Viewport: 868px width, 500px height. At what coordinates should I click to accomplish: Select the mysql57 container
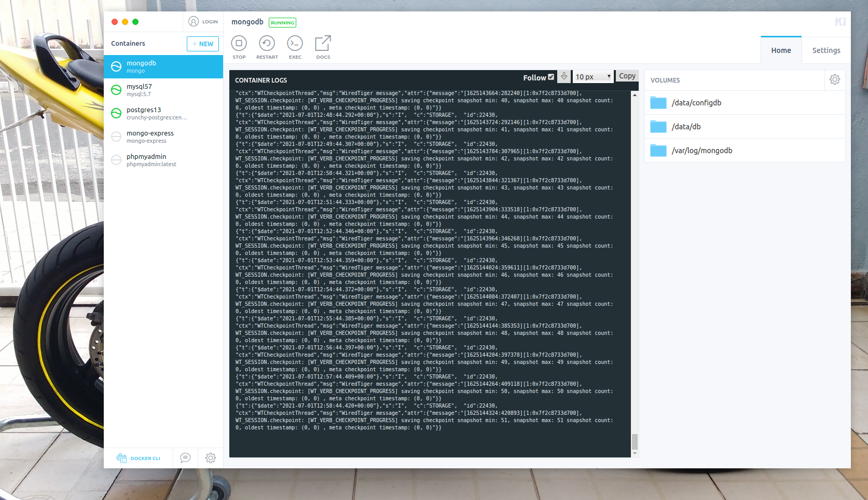pyautogui.click(x=163, y=90)
